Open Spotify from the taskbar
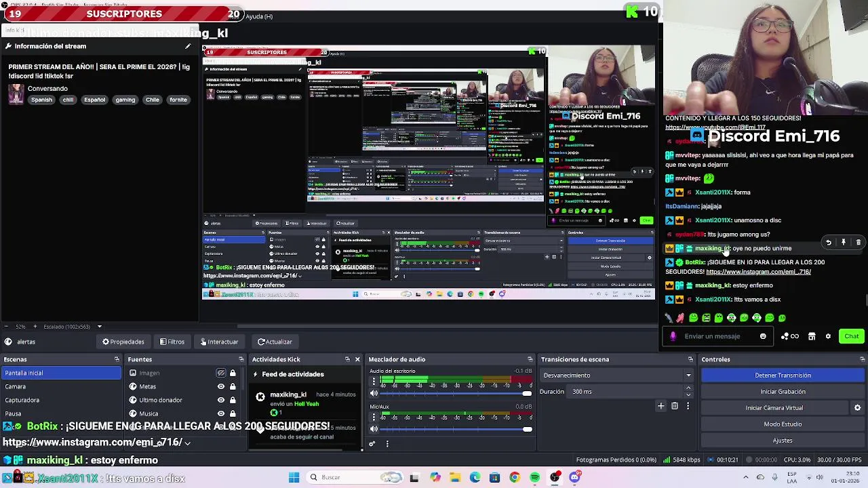 (535, 478)
